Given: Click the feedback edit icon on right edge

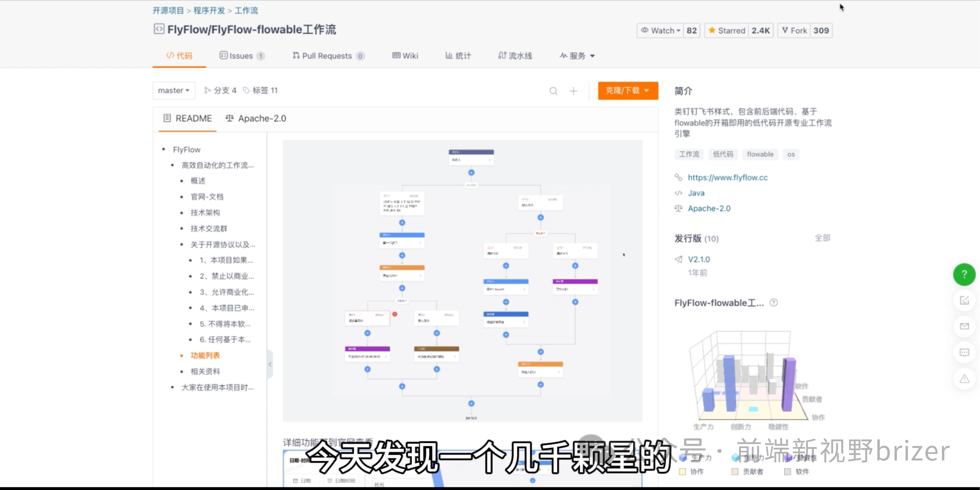Looking at the screenshot, I should coord(964,300).
